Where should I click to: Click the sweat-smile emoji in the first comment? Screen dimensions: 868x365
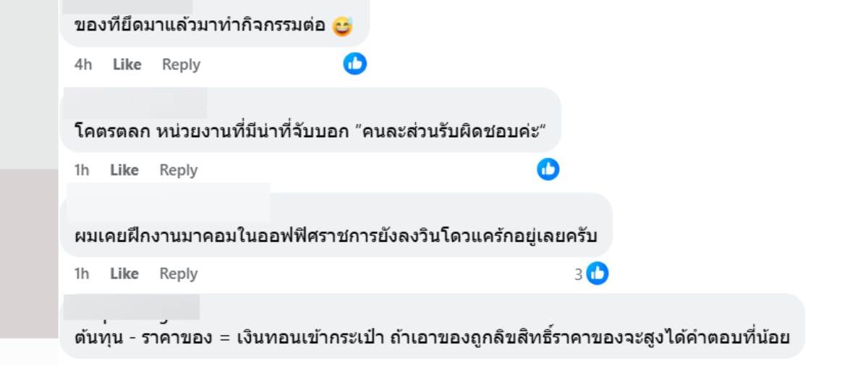point(342,27)
